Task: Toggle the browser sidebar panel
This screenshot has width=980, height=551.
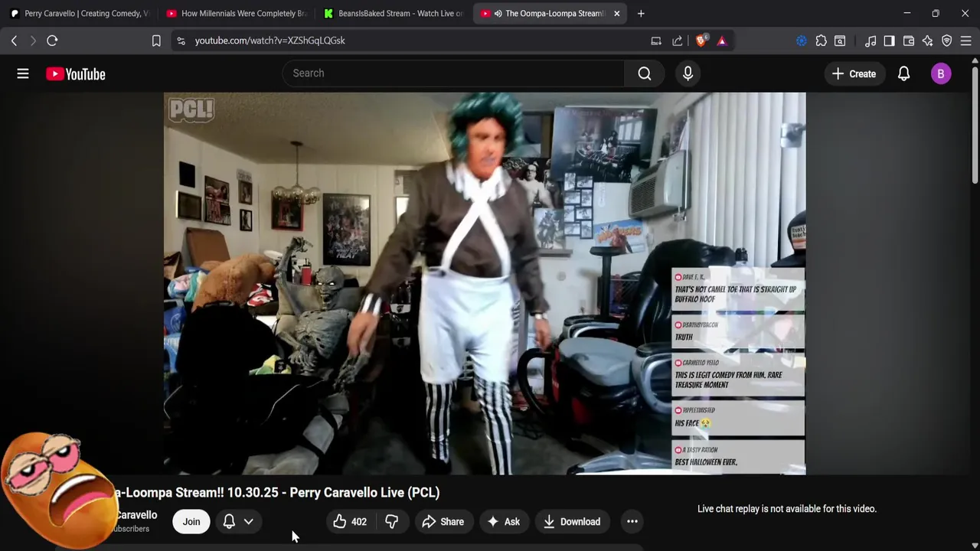Action: [x=889, y=41]
